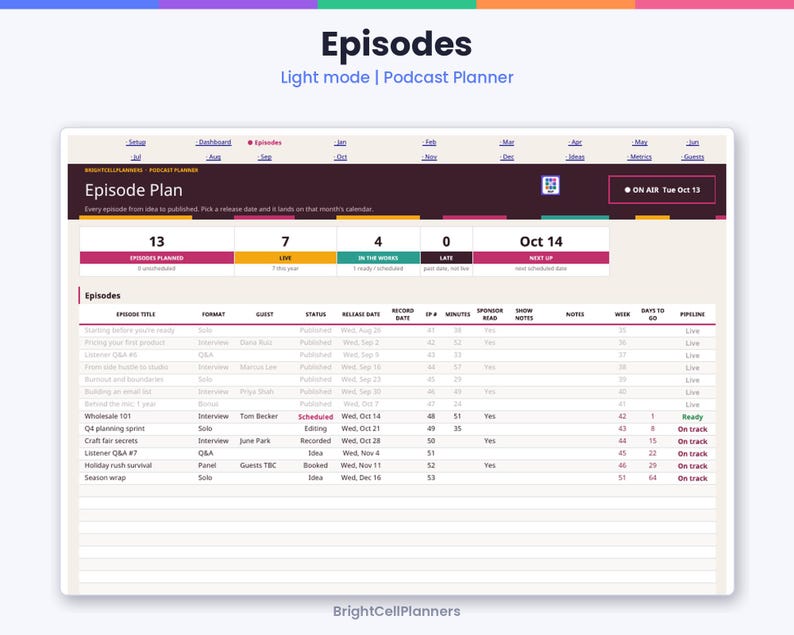Open the Editing status cell

coord(315,428)
